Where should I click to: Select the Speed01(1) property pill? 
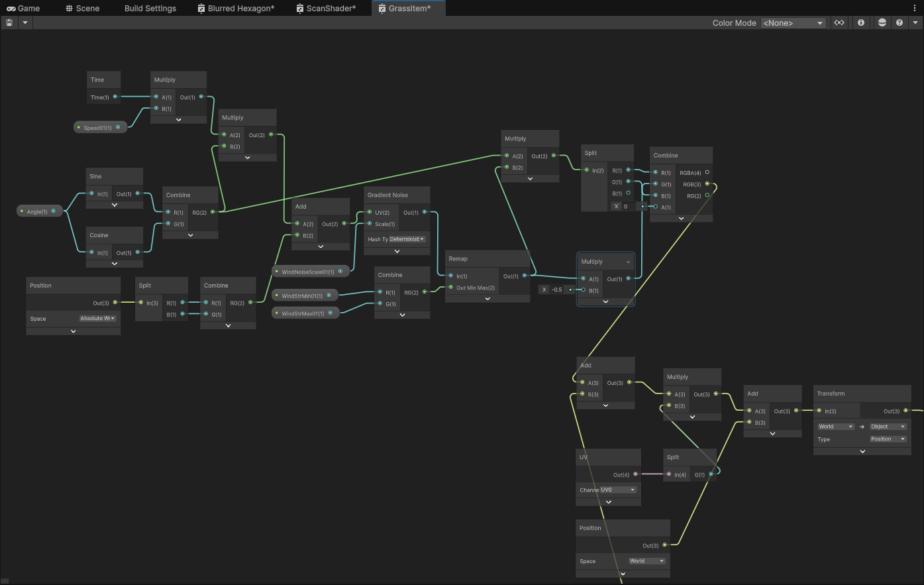100,127
